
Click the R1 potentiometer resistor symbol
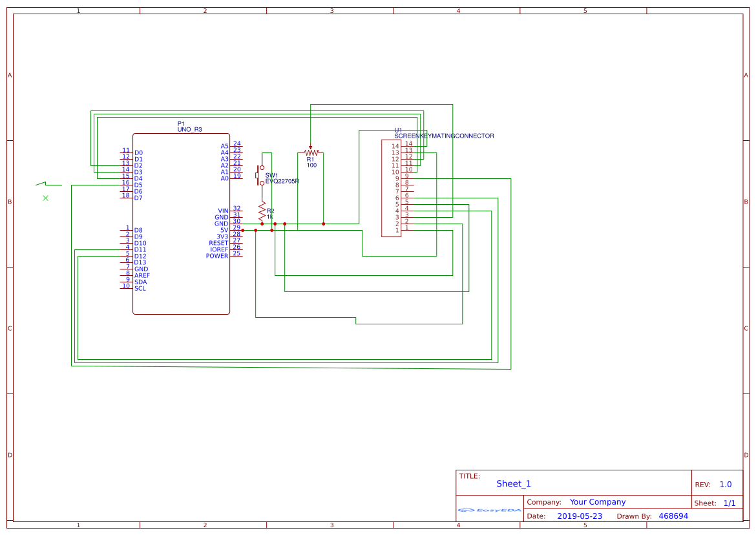pos(311,152)
